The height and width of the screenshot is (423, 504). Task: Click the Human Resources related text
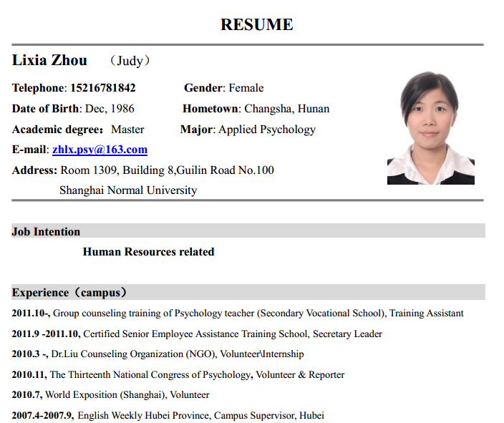[148, 251]
